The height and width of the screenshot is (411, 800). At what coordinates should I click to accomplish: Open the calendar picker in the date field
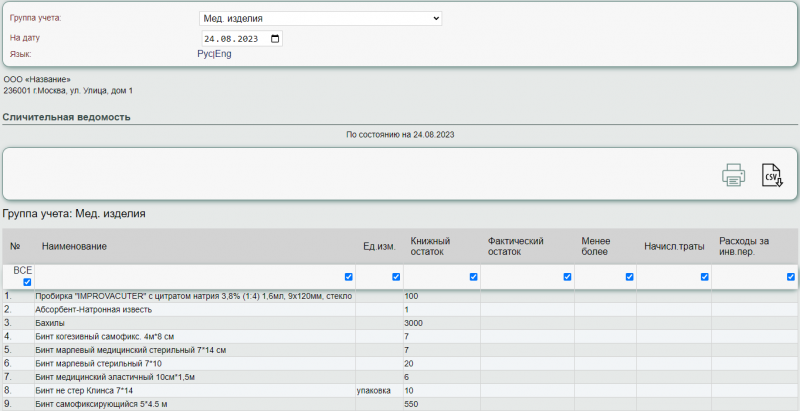[x=275, y=39]
